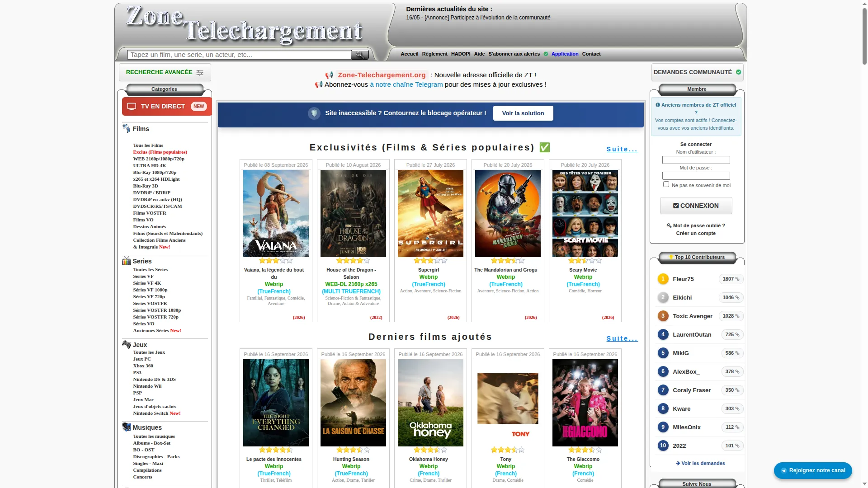Click the rank 1 badge beside Fleur75
The width and height of the screenshot is (868, 488).
pos(663,279)
